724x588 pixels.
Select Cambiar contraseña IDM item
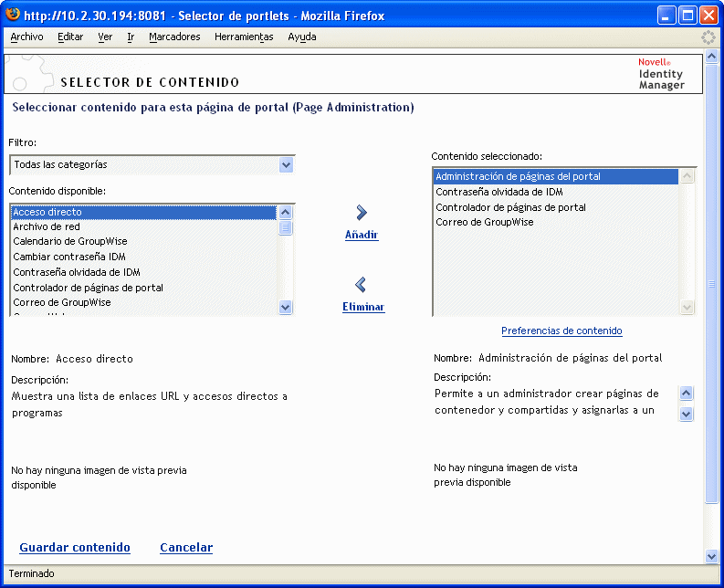(143, 257)
